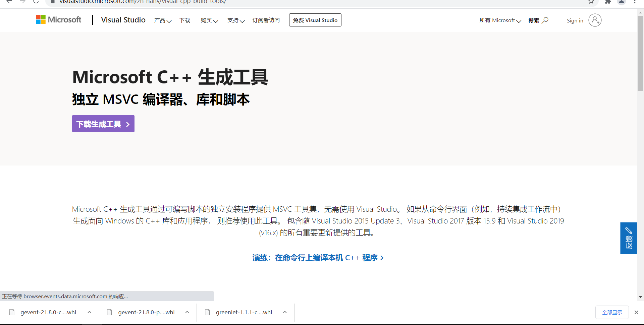Open the browser three-dot menu
644x325 pixels.
coord(635,2)
